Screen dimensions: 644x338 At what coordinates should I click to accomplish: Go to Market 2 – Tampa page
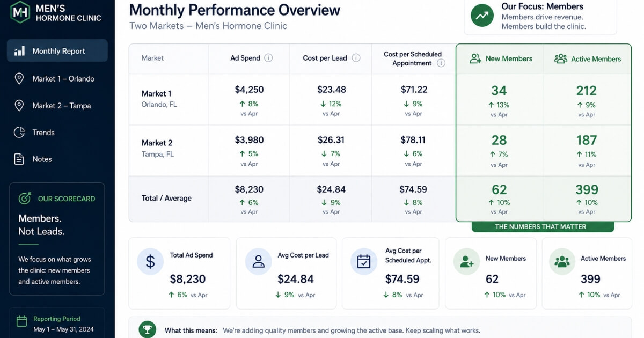click(x=57, y=105)
